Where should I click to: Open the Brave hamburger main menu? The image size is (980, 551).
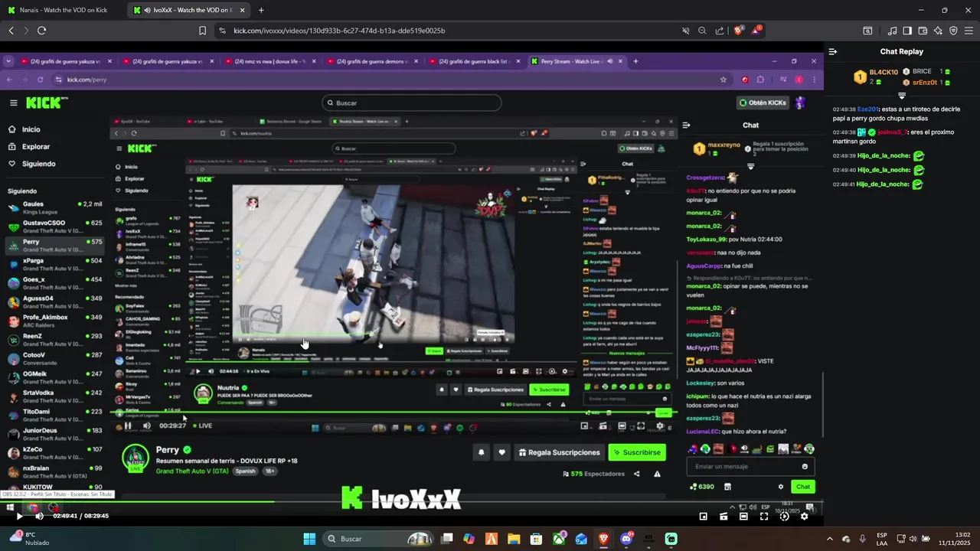tap(969, 31)
